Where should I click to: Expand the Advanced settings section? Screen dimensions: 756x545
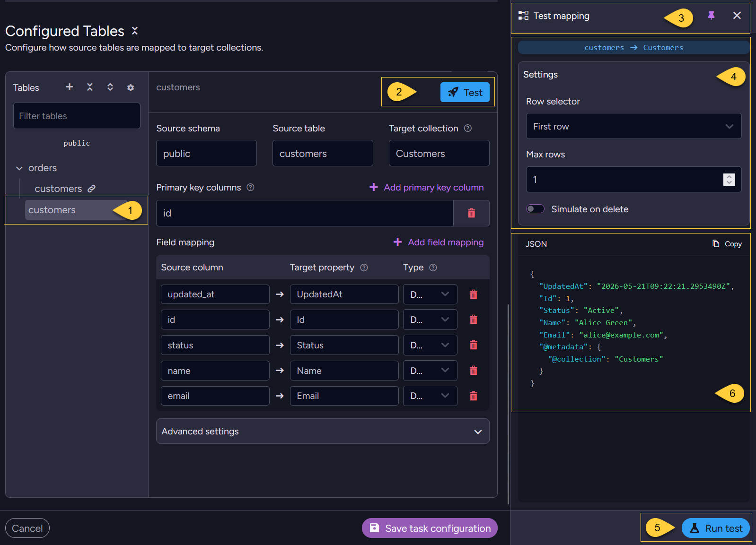coord(323,431)
